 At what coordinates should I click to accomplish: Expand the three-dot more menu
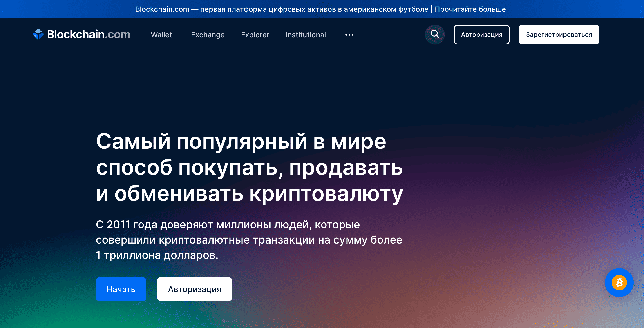[349, 35]
